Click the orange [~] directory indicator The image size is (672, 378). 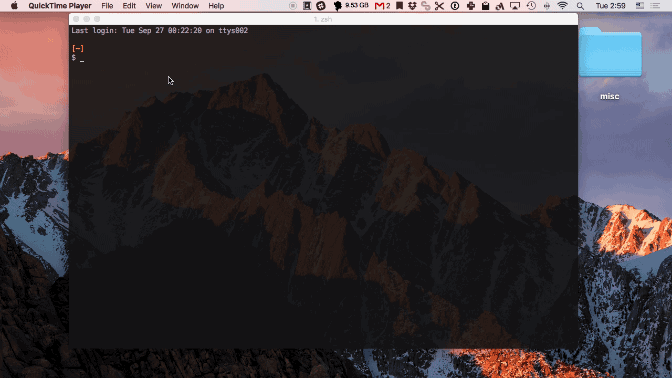[78, 48]
